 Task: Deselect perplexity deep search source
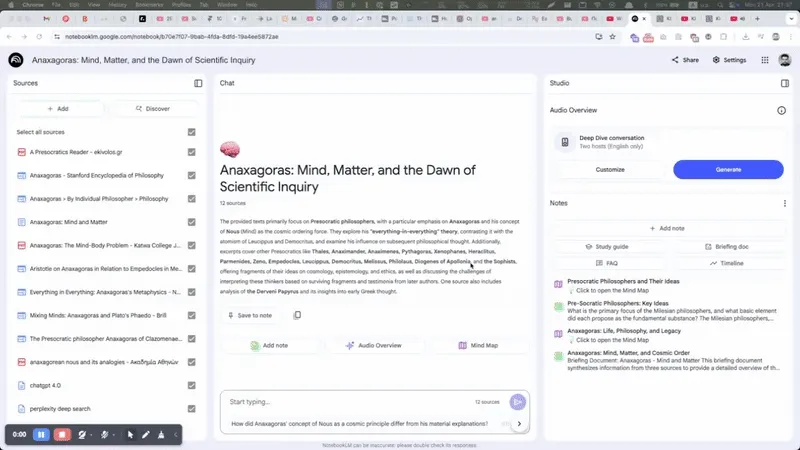[x=191, y=409]
